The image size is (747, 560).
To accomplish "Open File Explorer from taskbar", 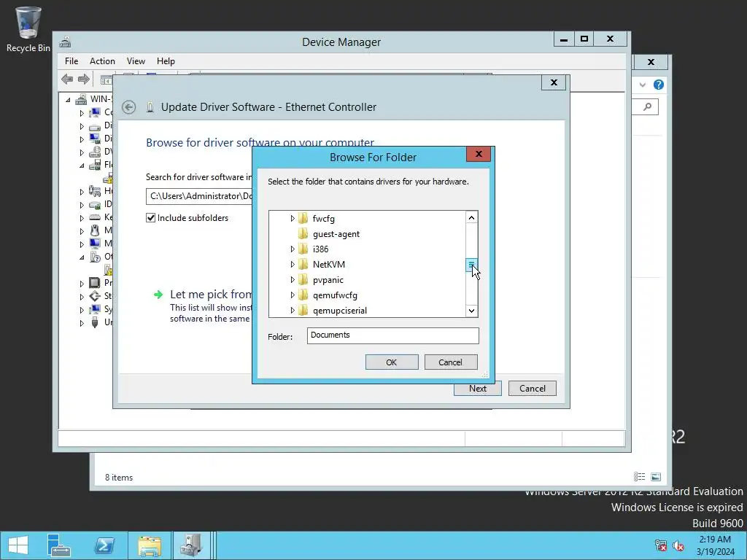I will click(x=150, y=545).
